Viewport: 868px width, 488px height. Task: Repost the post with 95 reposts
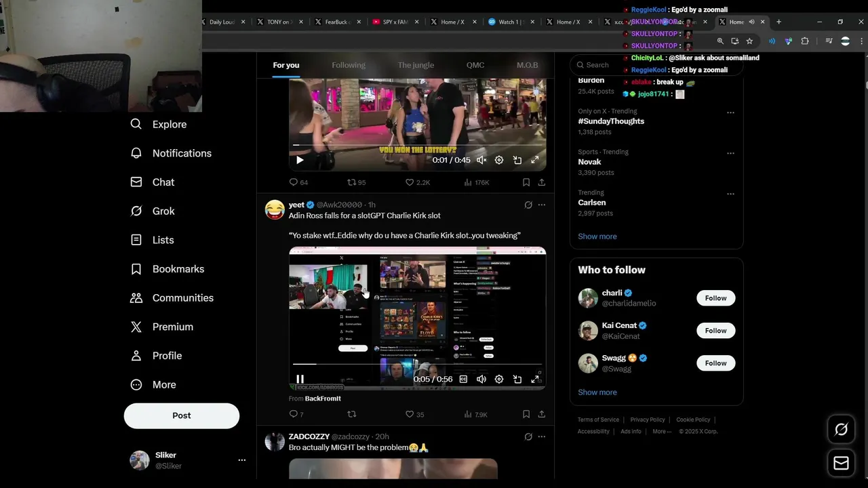(356, 182)
